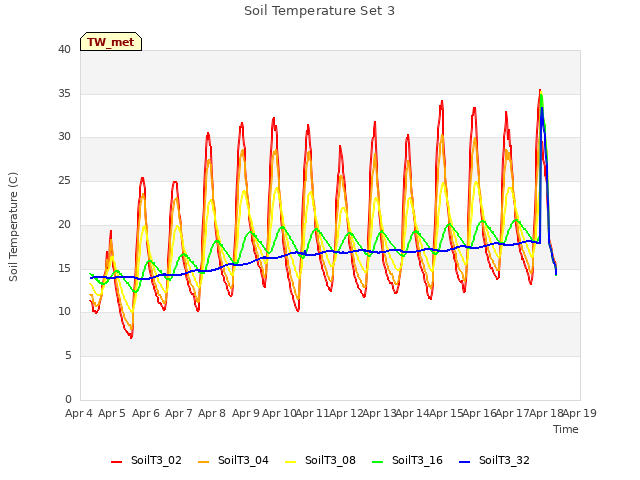Click the Apr 8 x-axis tick label
Viewport: 640px width, 480px height.
[212, 413]
